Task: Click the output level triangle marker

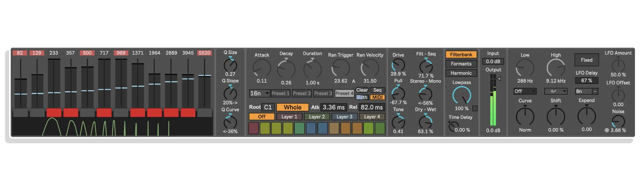Action: [499, 79]
